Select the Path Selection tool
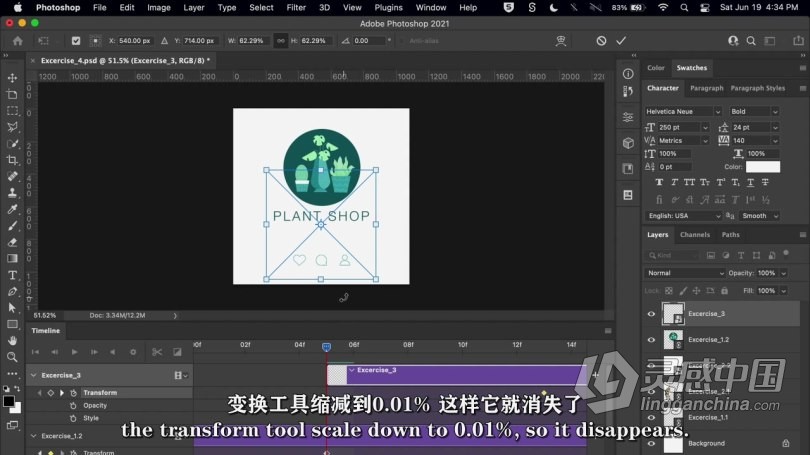Image resolution: width=810 pixels, height=455 pixels. (x=12, y=308)
